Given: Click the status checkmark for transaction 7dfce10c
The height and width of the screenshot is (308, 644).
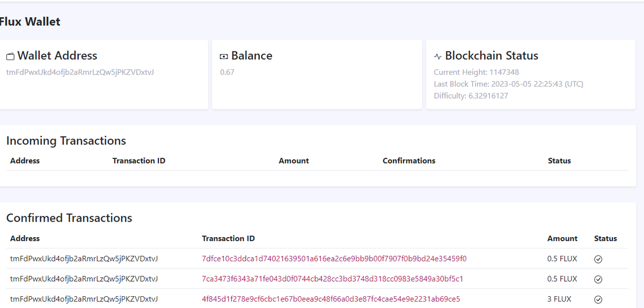Looking at the screenshot, I should click(x=598, y=259).
